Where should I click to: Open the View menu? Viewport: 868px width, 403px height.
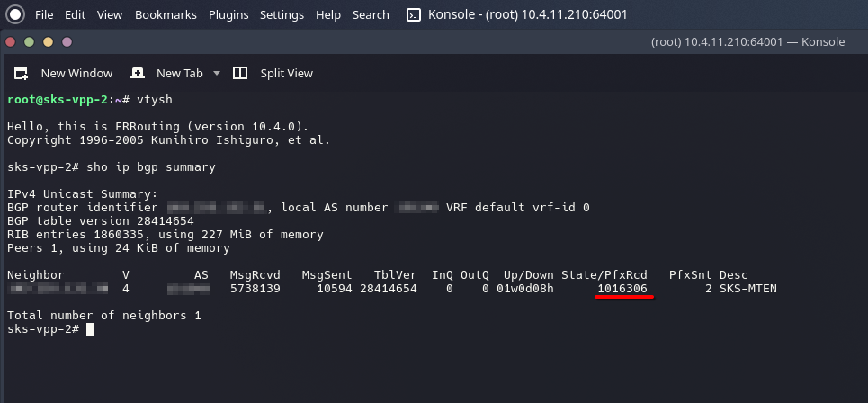(110, 15)
